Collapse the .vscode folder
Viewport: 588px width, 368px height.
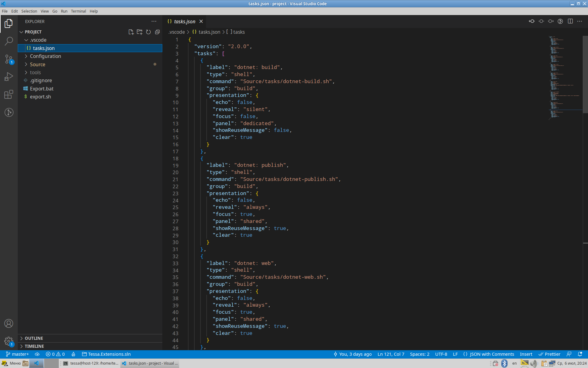tap(38, 40)
